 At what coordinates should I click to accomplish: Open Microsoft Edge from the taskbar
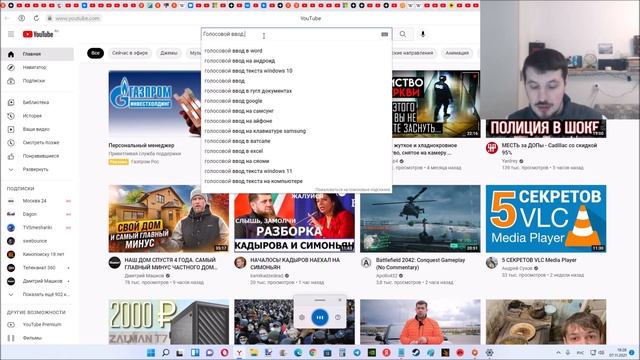point(298,352)
